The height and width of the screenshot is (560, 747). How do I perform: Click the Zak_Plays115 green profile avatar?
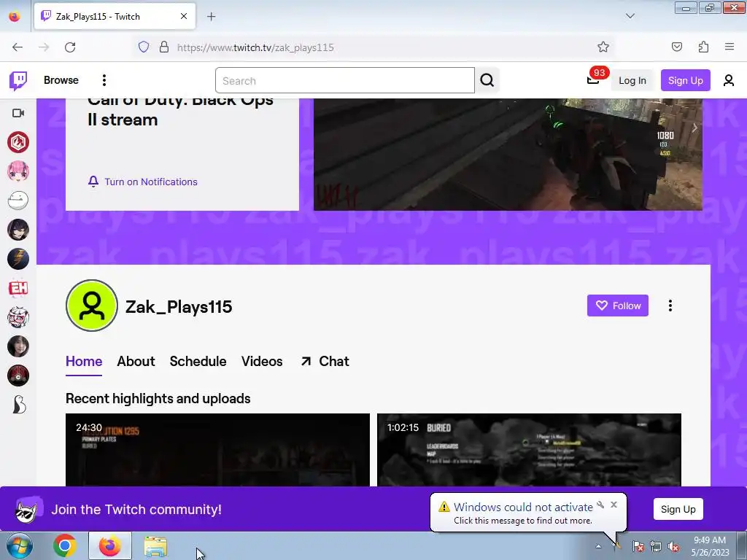tap(91, 306)
